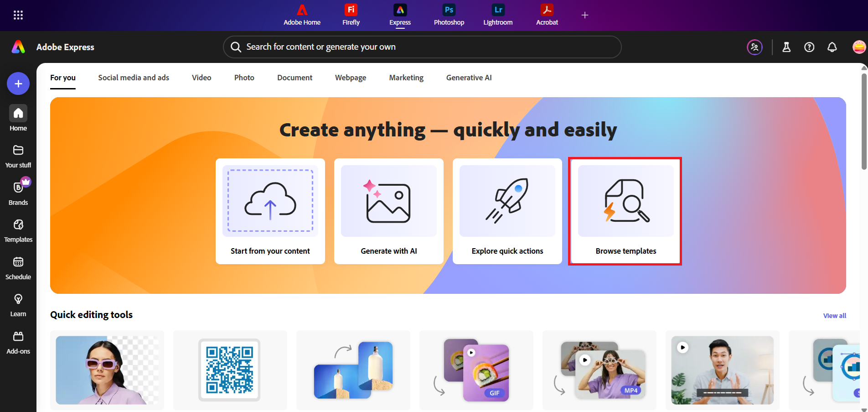868x412 pixels.
Task: Browse Templates via the sidebar icon
Action: pyautogui.click(x=18, y=229)
